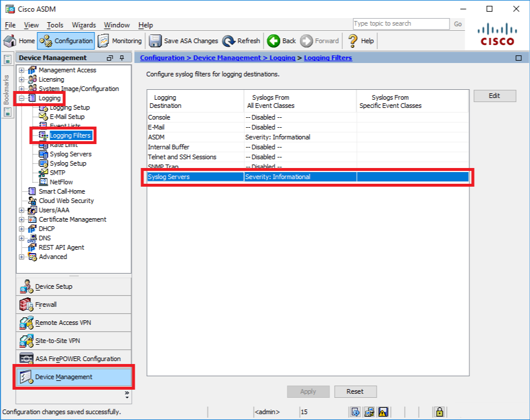Open Monitoring view from toolbar
The image size is (530, 420).
(x=120, y=41)
